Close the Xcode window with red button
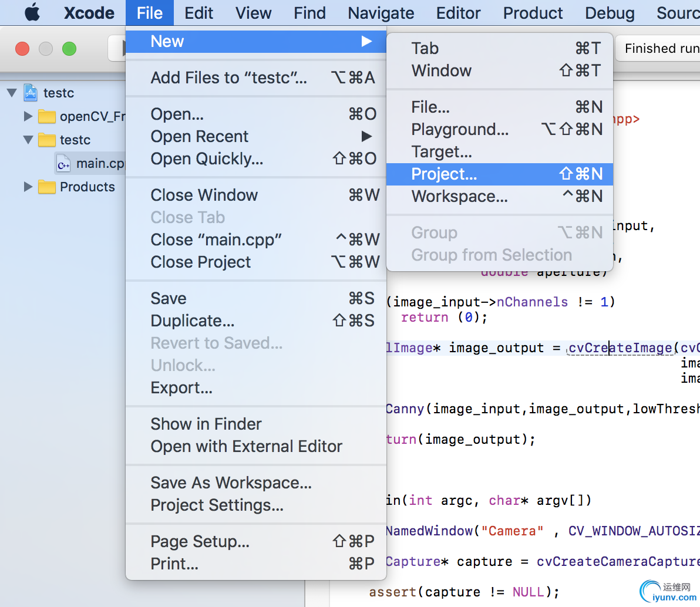700x607 pixels. tap(22, 48)
